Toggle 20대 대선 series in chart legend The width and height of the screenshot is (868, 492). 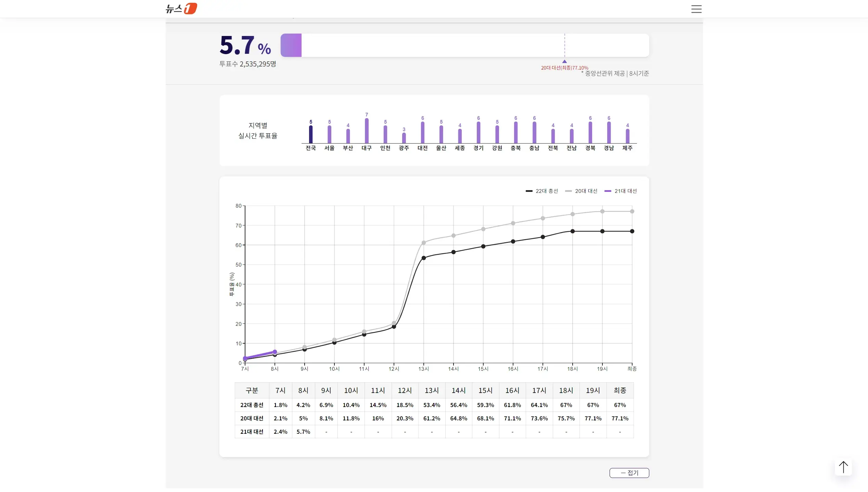pos(581,191)
